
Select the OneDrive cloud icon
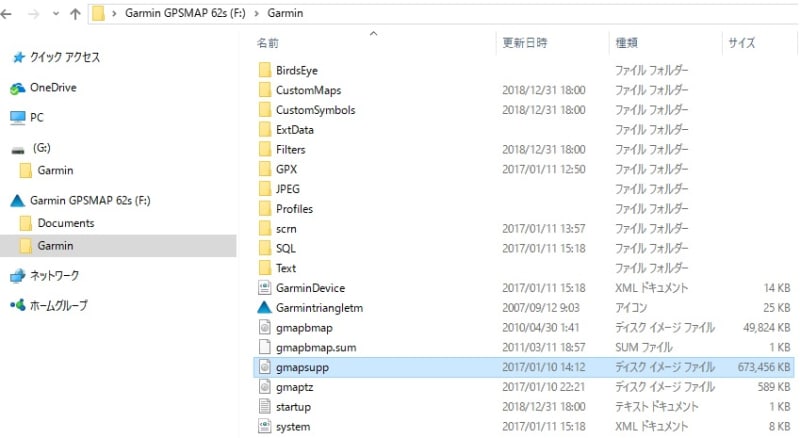(x=17, y=88)
